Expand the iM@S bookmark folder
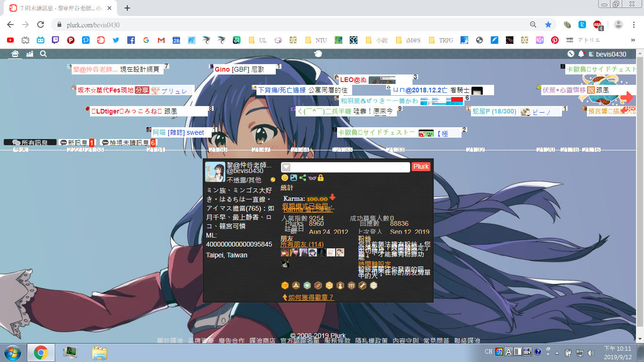The width and height of the screenshot is (644, 362). click(x=408, y=41)
